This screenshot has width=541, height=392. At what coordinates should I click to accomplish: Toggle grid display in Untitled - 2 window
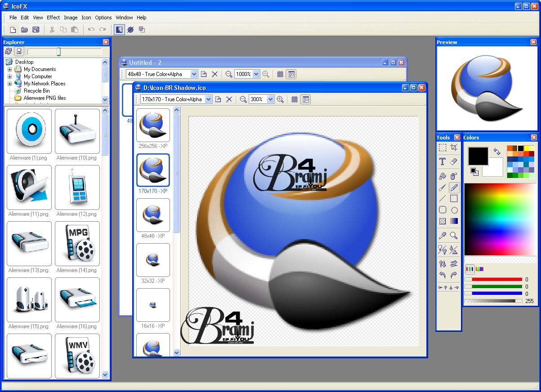(x=280, y=74)
